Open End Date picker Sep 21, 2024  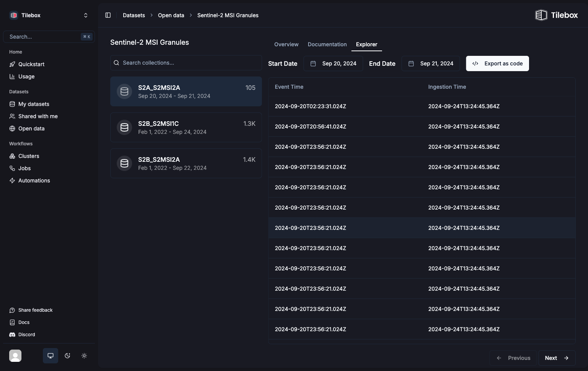(x=431, y=63)
